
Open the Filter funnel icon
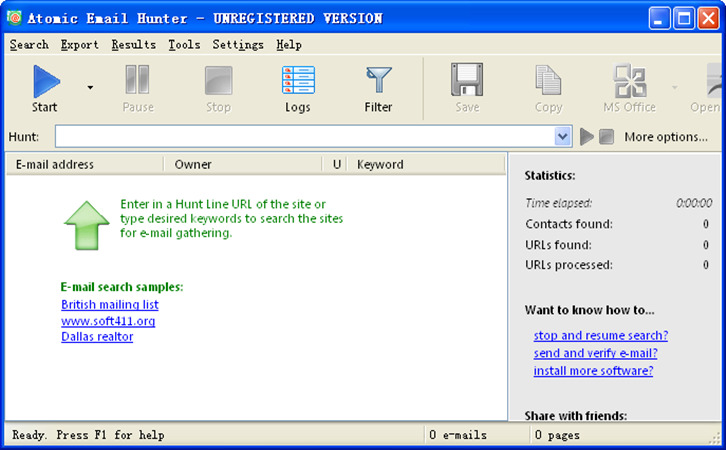pyautogui.click(x=378, y=80)
